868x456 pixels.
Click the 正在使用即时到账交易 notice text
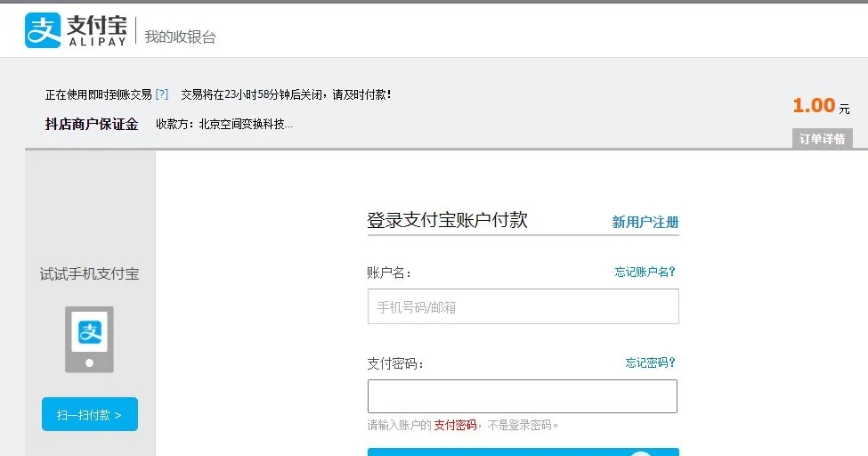[x=99, y=94]
